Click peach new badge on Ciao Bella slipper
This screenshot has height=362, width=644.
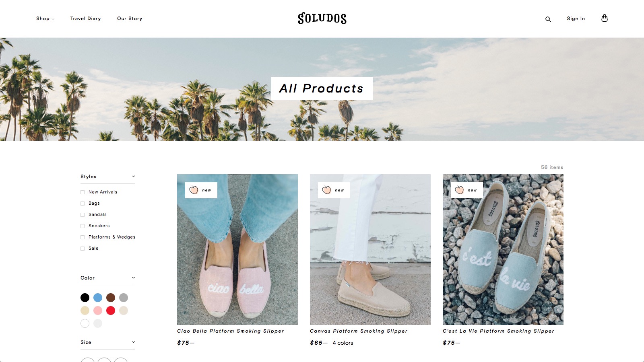point(201,190)
